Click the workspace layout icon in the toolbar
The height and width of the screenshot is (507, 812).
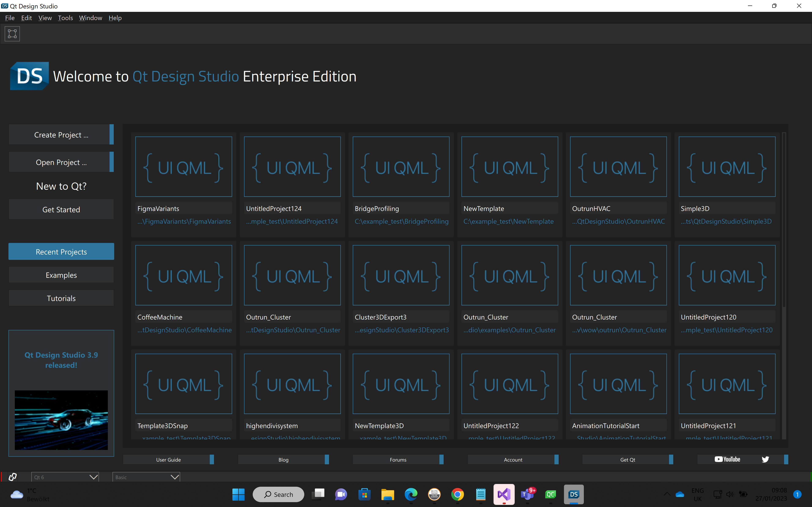click(12, 34)
